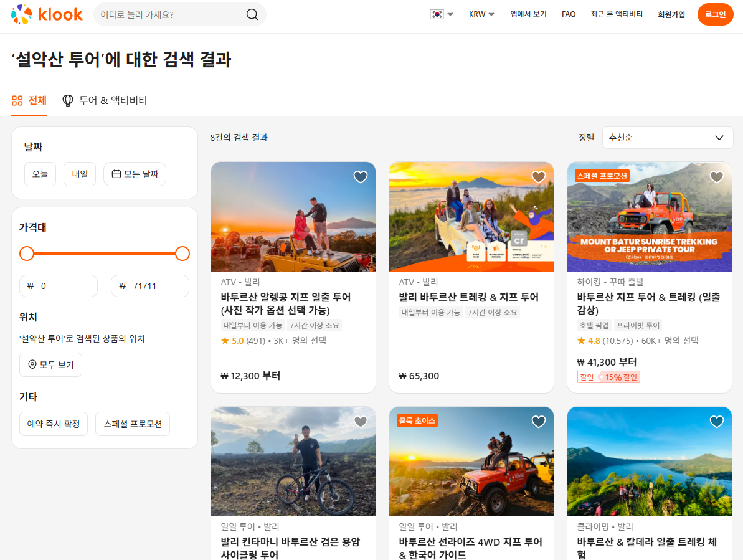
Task: Open the KRW currency dropdown
Action: pyautogui.click(x=481, y=14)
